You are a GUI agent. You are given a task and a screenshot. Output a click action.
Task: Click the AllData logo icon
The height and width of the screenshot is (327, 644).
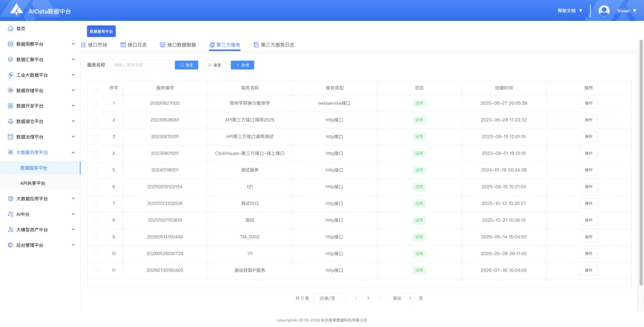pyautogui.click(x=16, y=10)
